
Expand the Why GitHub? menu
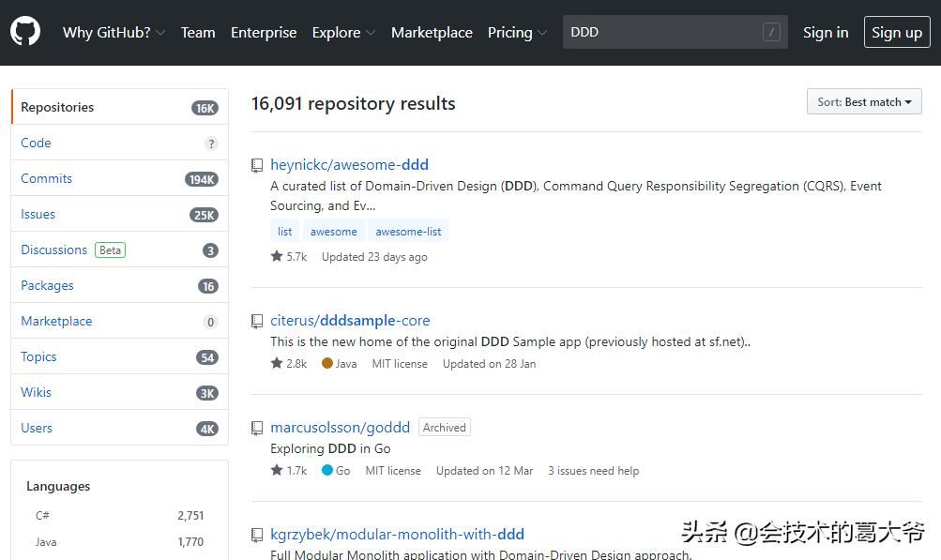point(114,32)
